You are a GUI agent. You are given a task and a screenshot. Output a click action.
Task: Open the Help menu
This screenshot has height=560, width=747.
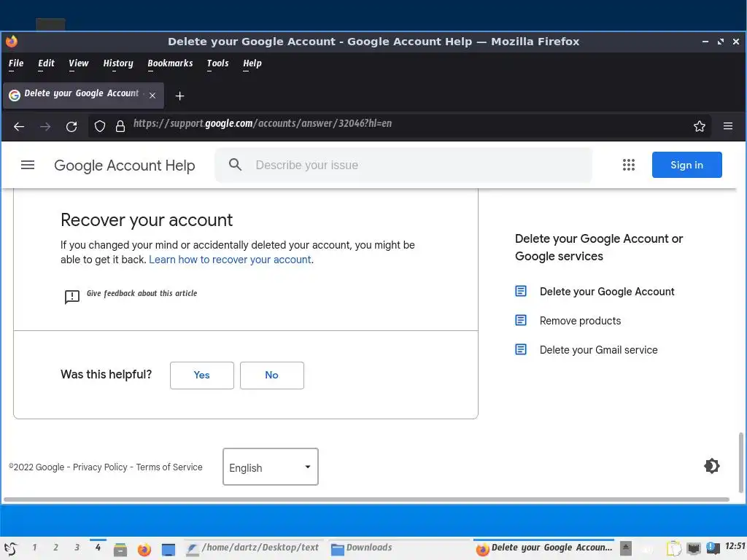pyautogui.click(x=252, y=63)
